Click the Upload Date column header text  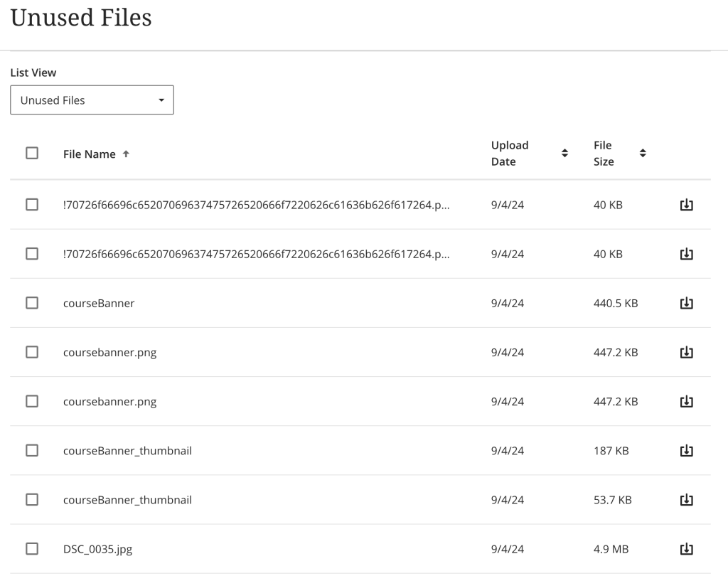click(x=510, y=154)
